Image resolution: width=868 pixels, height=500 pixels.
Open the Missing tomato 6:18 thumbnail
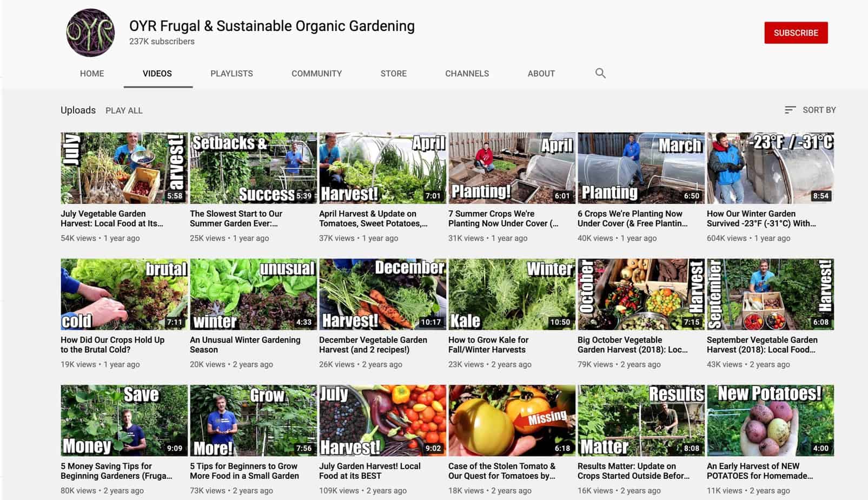512,420
